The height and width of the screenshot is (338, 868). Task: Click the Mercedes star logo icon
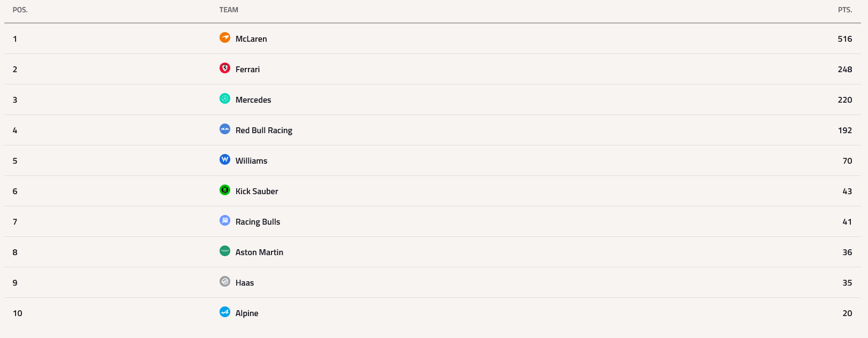[x=225, y=98]
